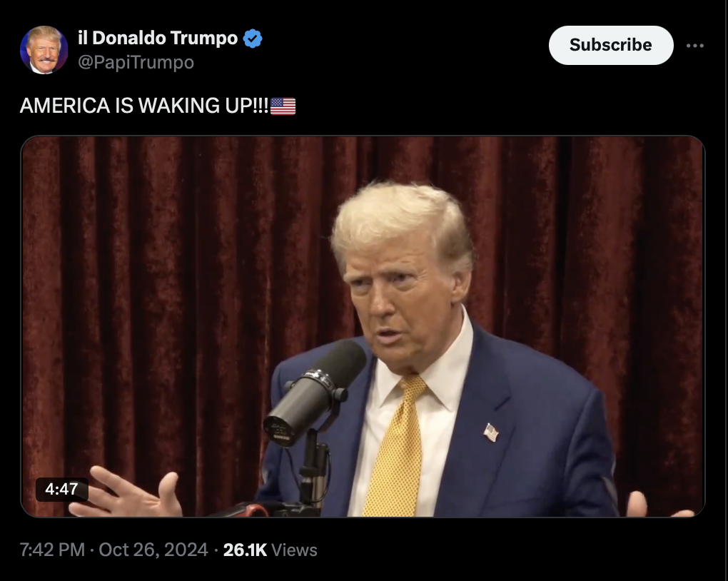Click the blue verified checkmark badge

point(253,38)
